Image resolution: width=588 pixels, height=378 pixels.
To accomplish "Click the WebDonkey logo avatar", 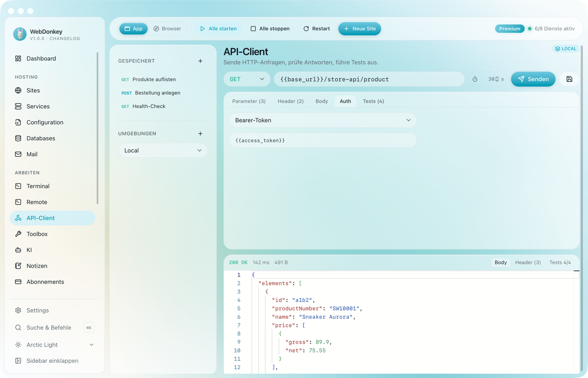I will tap(20, 34).
